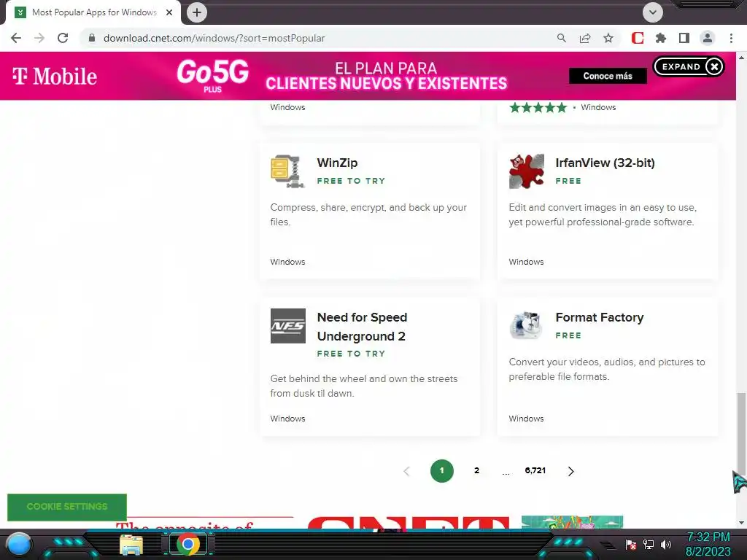Click the scrollbar down arrow
This screenshot has width=747, height=560.
click(x=741, y=523)
